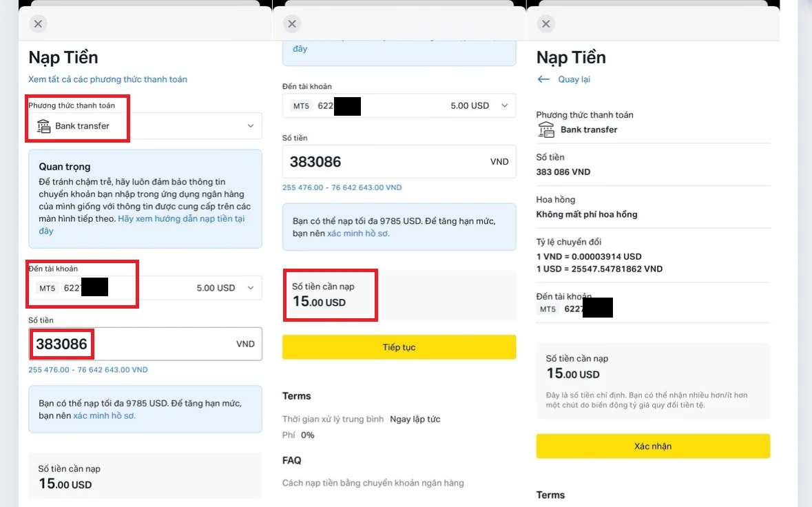Click MT5 badge in middle account selector
This screenshot has height=507, width=812.
pyautogui.click(x=301, y=105)
